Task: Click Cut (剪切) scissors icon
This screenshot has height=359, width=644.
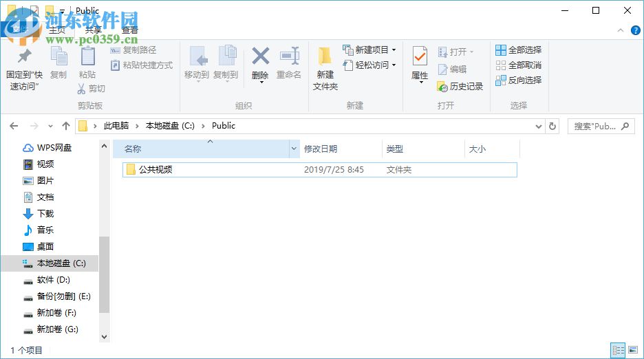Action: pyautogui.click(x=81, y=89)
